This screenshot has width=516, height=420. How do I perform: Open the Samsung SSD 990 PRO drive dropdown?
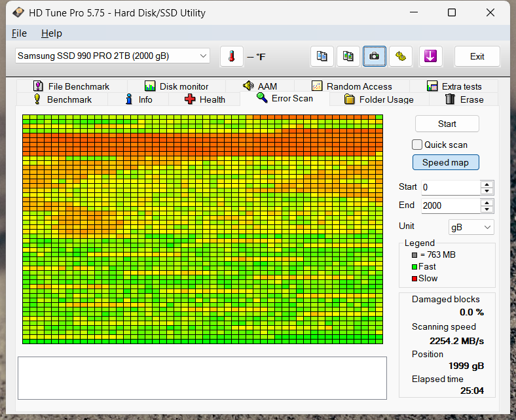[112, 56]
